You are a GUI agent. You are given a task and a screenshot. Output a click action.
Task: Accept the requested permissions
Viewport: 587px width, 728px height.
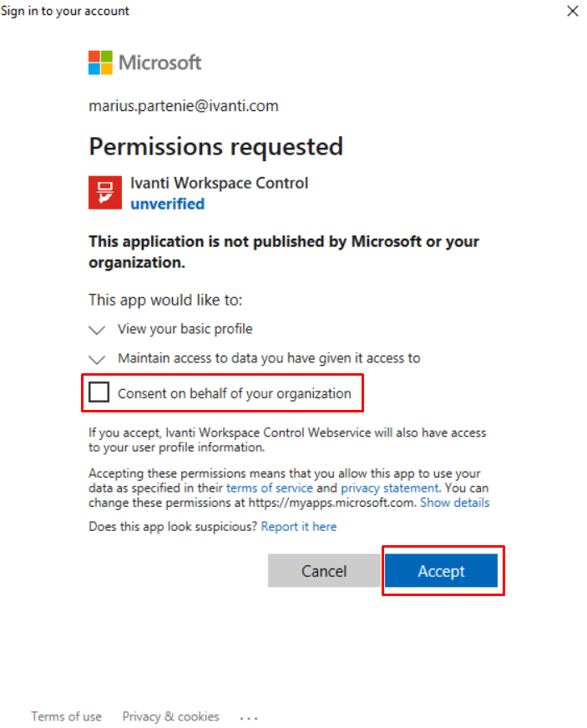click(x=441, y=571)
